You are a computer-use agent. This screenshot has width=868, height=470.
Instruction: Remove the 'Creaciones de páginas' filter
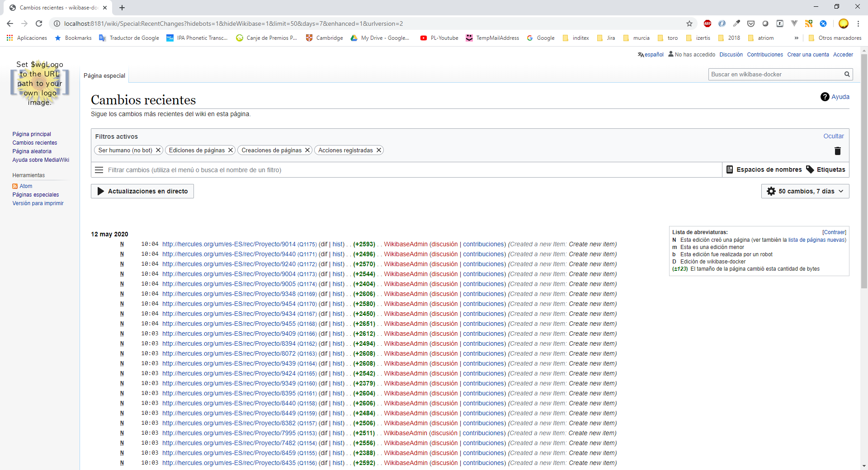307,150
